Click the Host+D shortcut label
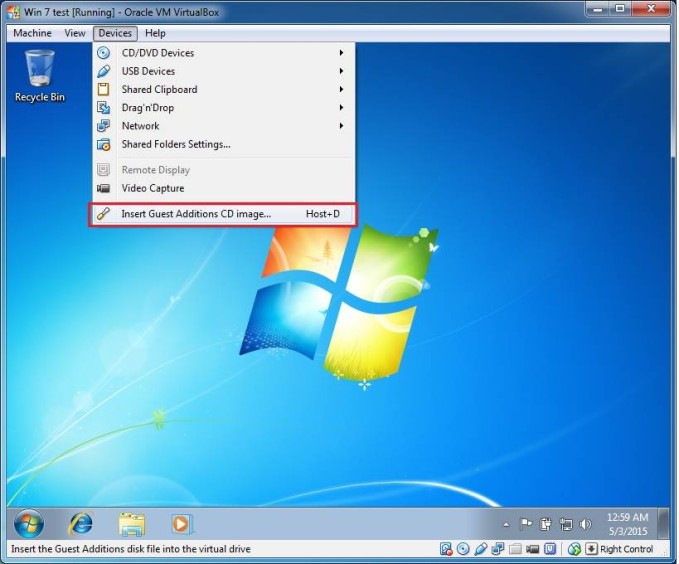This screenshot has height=564, width=679. [323, 214]
